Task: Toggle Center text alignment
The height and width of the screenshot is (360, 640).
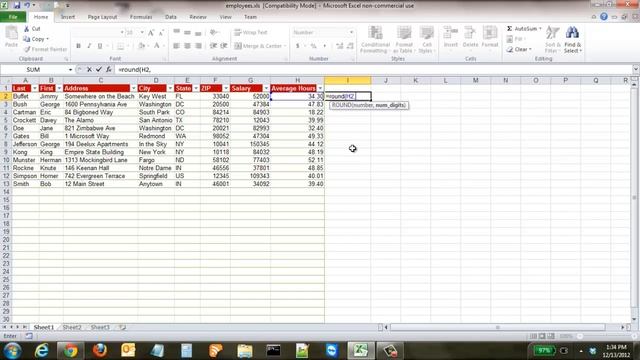Action: click(x=187, y=46)
